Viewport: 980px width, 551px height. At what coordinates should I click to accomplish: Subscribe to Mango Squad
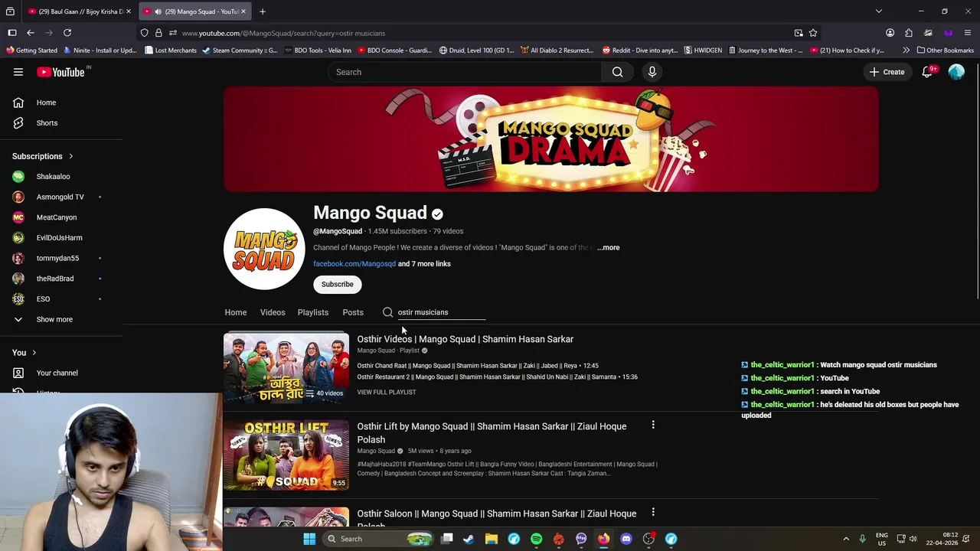tap(337, 284)
